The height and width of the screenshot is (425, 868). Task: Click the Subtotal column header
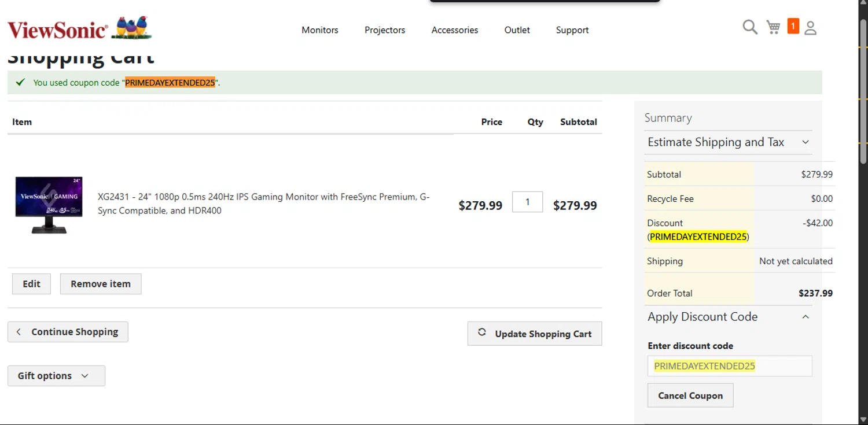click(x=579, y=122)
